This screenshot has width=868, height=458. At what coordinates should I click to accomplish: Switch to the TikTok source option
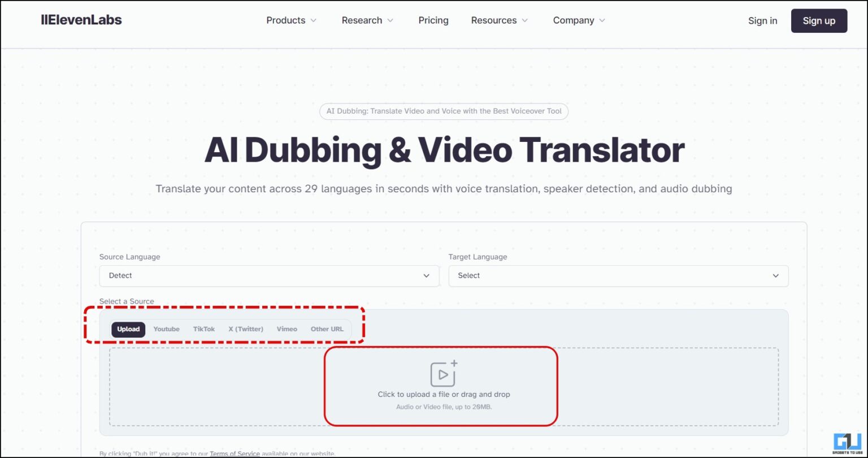203,329
